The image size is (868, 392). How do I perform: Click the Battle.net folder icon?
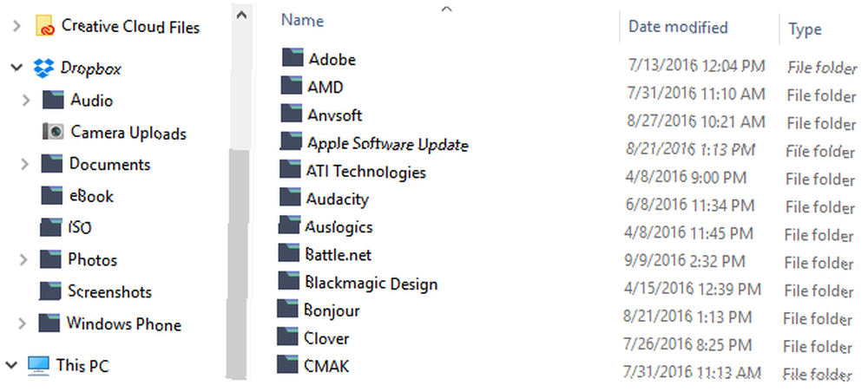point(289,252)
